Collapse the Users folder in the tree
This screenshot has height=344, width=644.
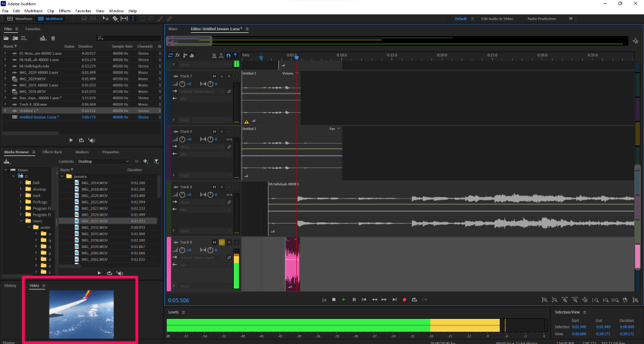coord(21,221)
